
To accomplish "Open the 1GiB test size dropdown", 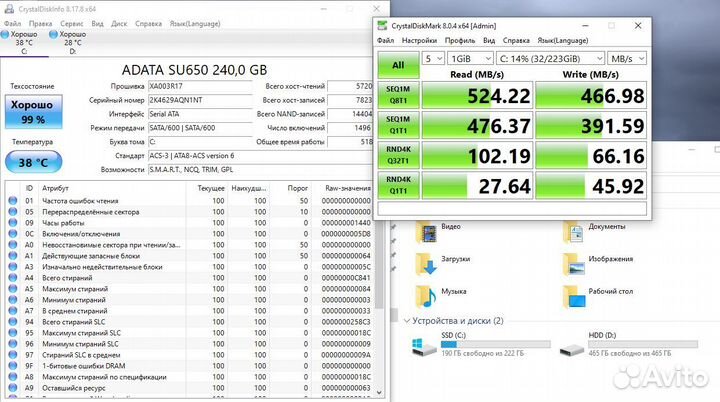I will click(x=470, y=58).
